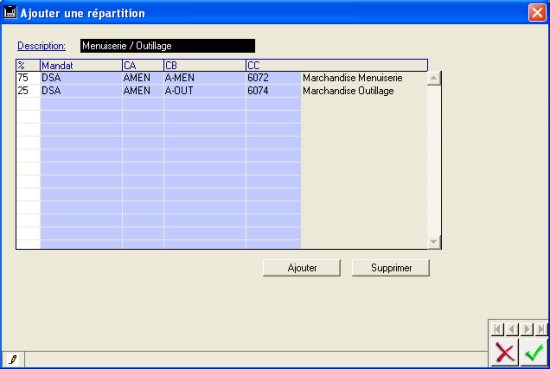Screen dimensions: 550x369
Task: Confirm with the green checkmark icon
Action: tap(534, 353)
